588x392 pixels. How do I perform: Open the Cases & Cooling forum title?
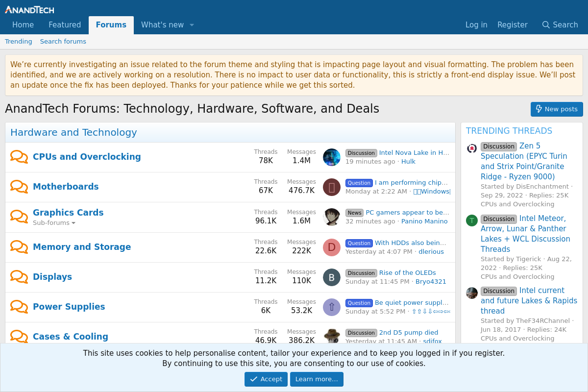(71, 337)
